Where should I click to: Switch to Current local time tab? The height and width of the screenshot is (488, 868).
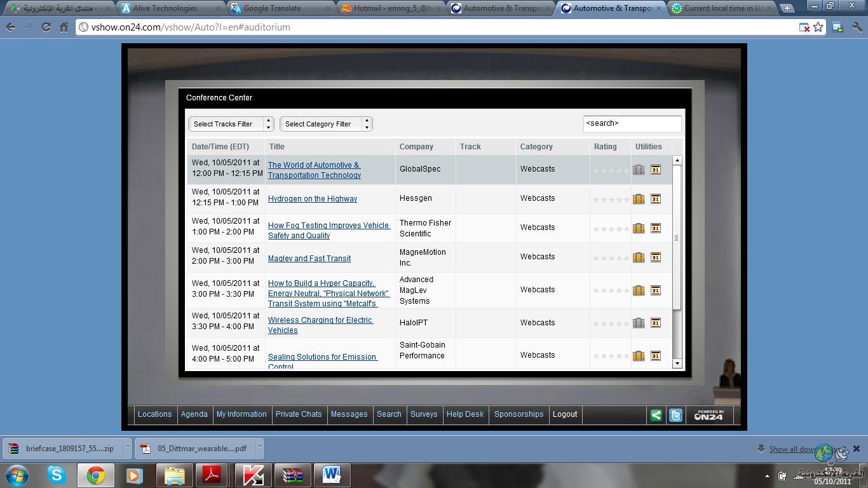point(722,8)
